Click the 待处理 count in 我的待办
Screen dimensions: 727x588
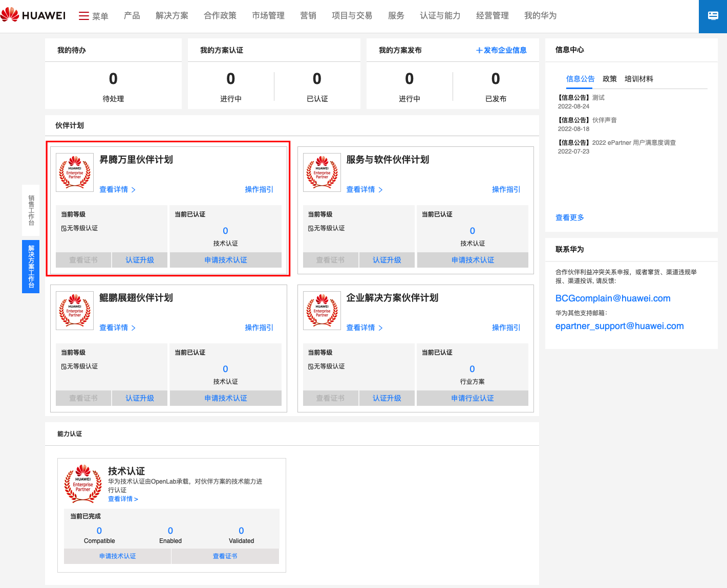(x=113, y=79)
